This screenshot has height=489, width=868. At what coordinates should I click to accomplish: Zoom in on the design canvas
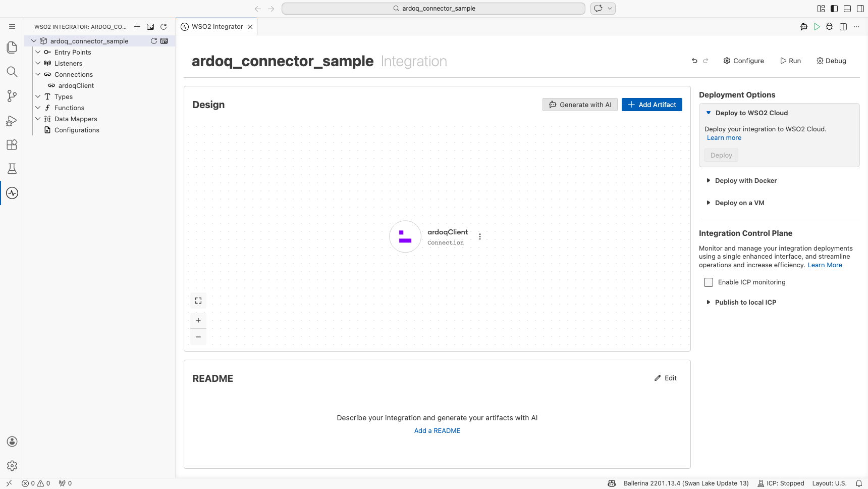[x=198, y=320]
